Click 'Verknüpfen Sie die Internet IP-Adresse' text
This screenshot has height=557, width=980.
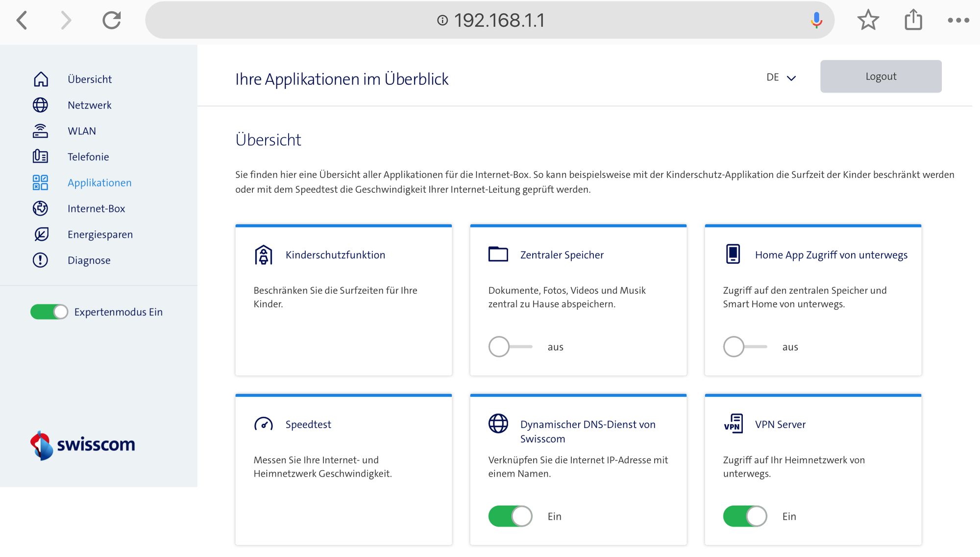[578, 467]
